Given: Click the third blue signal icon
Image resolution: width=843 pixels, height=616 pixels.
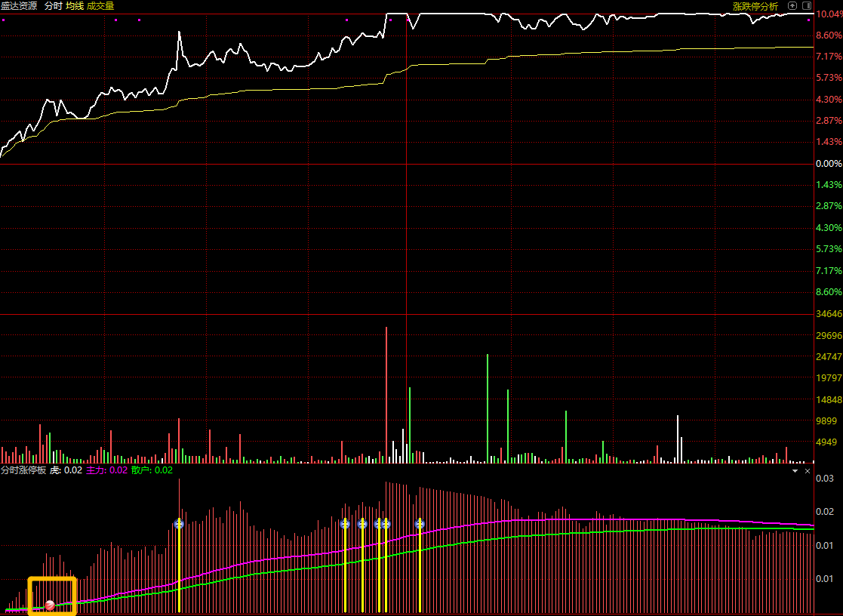Looking at the screenshot, I should coord(362,523).
